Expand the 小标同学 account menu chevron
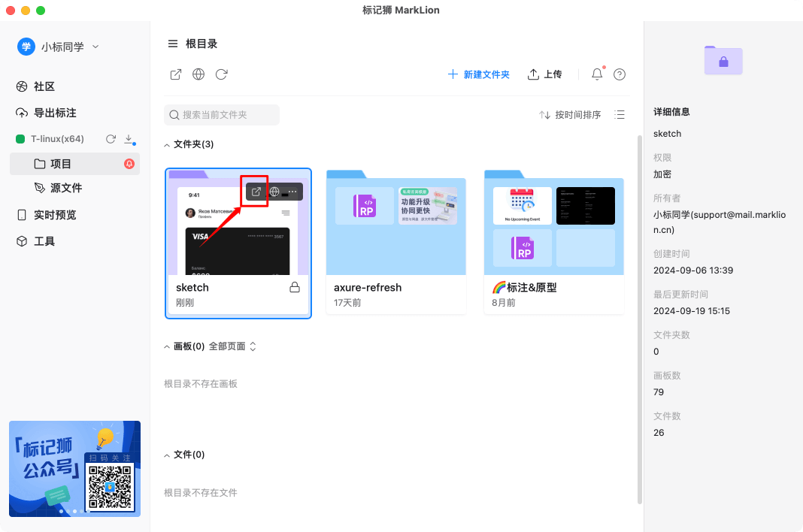Image resolution: width=803 pixels, height=532 pixels. click(95, 46)
